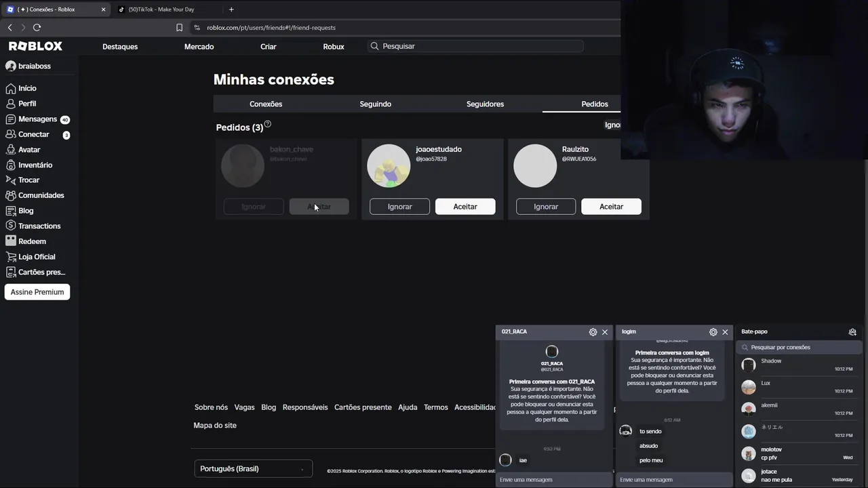The width and height of the screenshot is (868, 488).
Task: Expand Português (Brasil) language dropdown
Action: 253,469
